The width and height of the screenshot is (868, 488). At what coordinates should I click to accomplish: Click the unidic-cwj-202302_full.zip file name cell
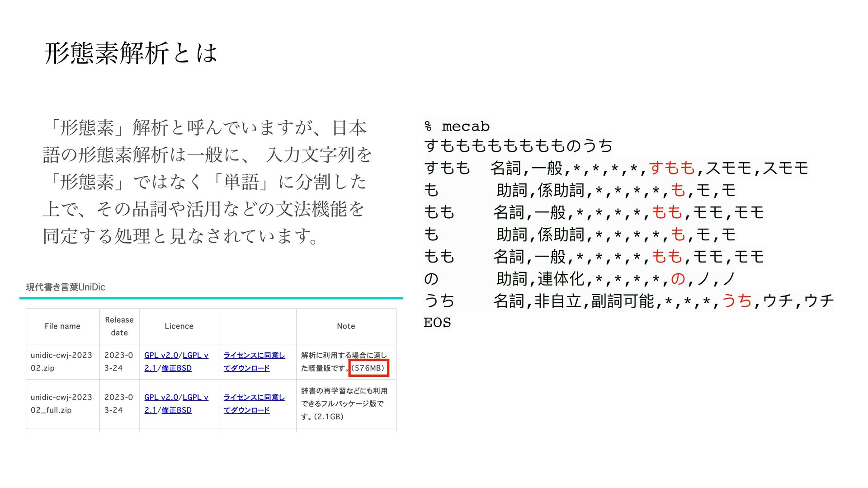(61, 404)
